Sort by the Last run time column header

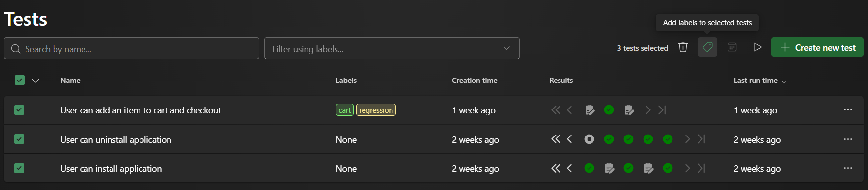click(x=756, y=81)
